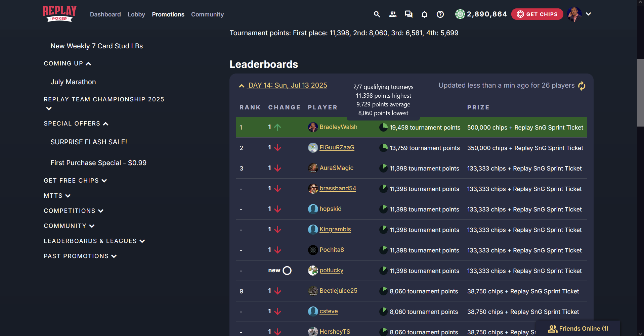Open the account dropdown arrow
644x336 pixels.
pyautogui.click(x=588, y=14)
